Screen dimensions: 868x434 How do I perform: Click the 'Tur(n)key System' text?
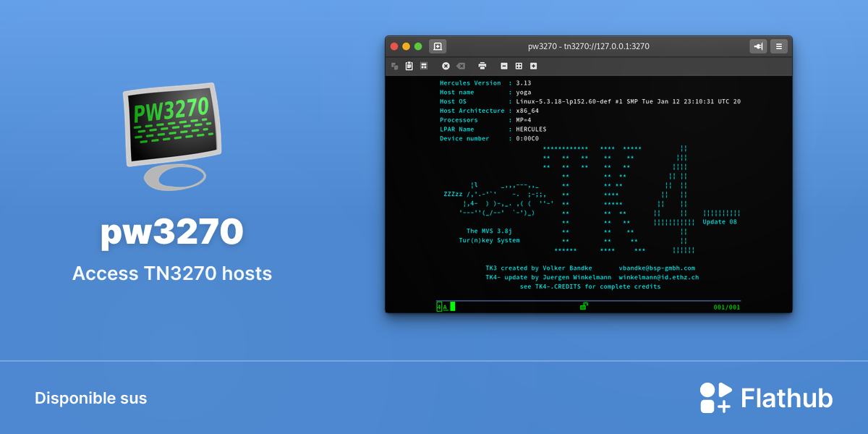[x=489, y=240]
